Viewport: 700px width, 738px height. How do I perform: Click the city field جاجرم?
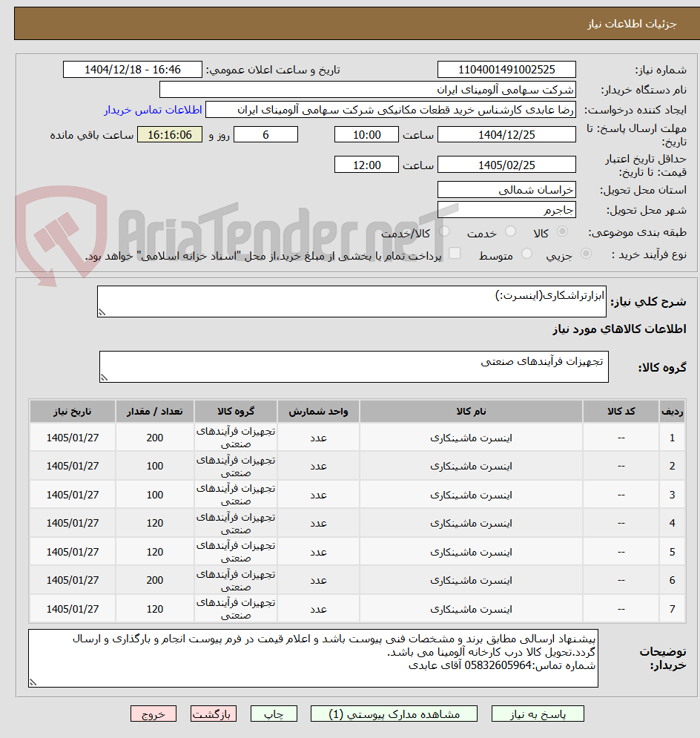point(506,209)
